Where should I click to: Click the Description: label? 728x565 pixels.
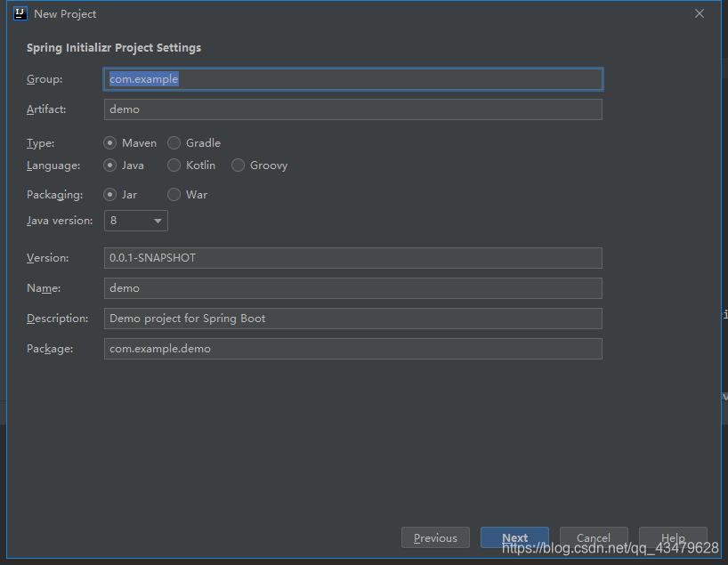click(58, 319)
